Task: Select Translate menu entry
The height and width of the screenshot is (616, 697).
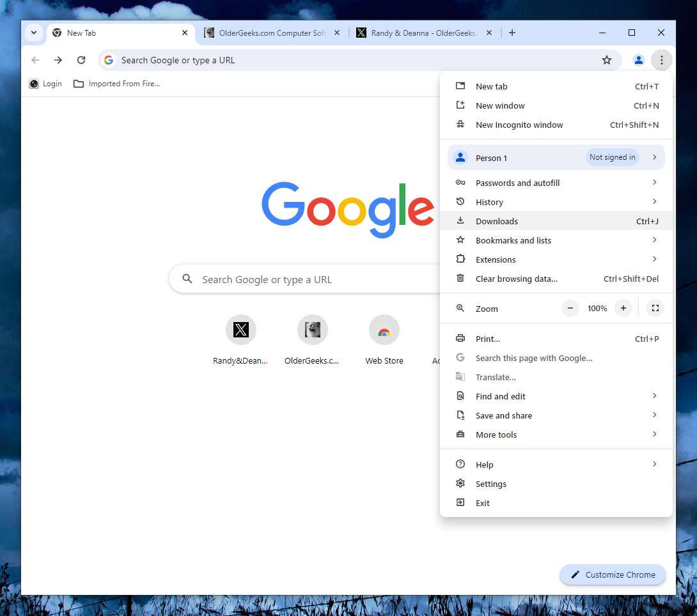Action: point(556,377)
